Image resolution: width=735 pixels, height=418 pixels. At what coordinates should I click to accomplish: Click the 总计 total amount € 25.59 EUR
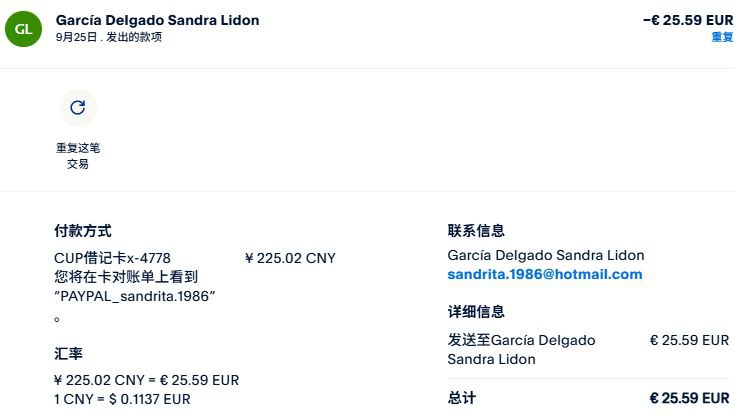(689, 398)
